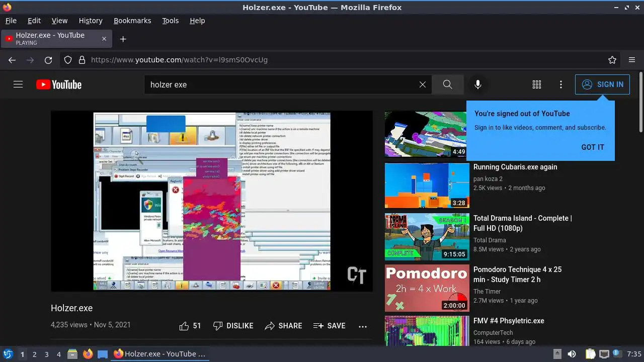Run search with the magnifier button

(x=448, y=84)
